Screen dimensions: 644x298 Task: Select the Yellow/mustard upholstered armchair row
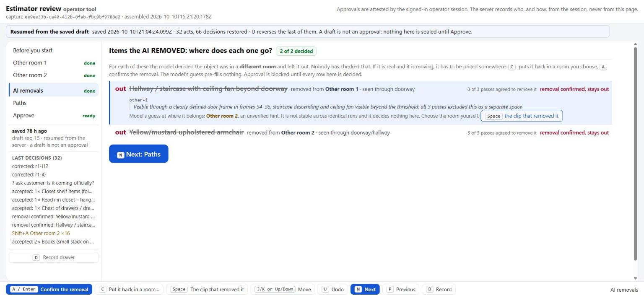(361, 132)
